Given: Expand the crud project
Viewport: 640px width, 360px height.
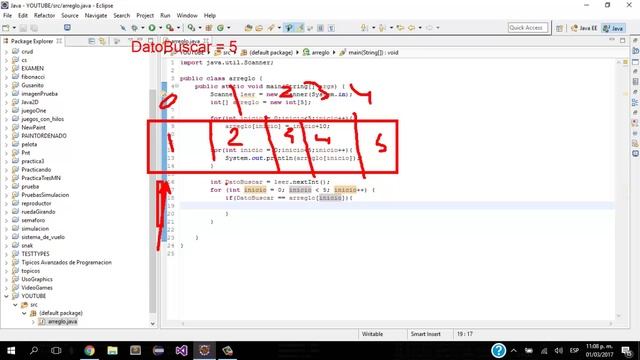Looking at the screenshot, I should pyautogui.click(x=6, y=52).
